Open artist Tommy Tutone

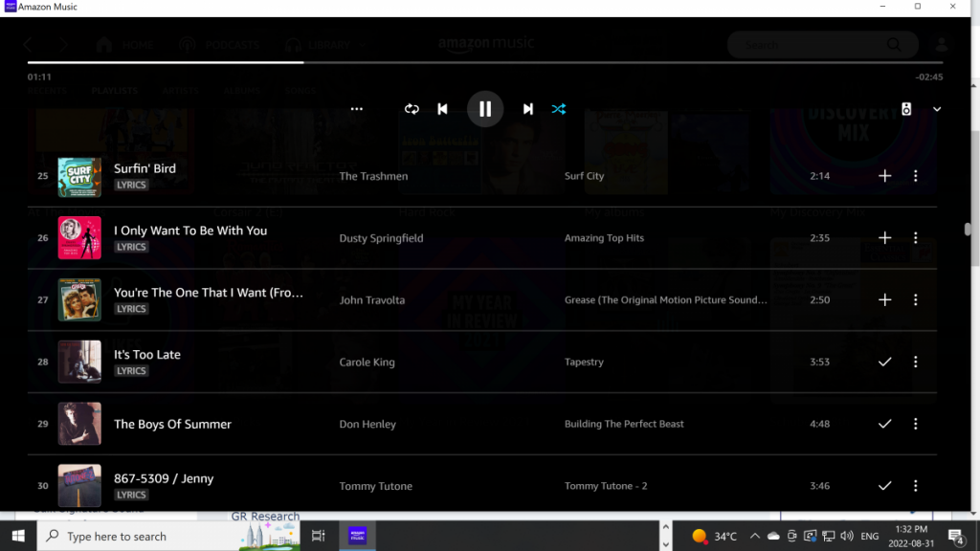coord(375,485)
